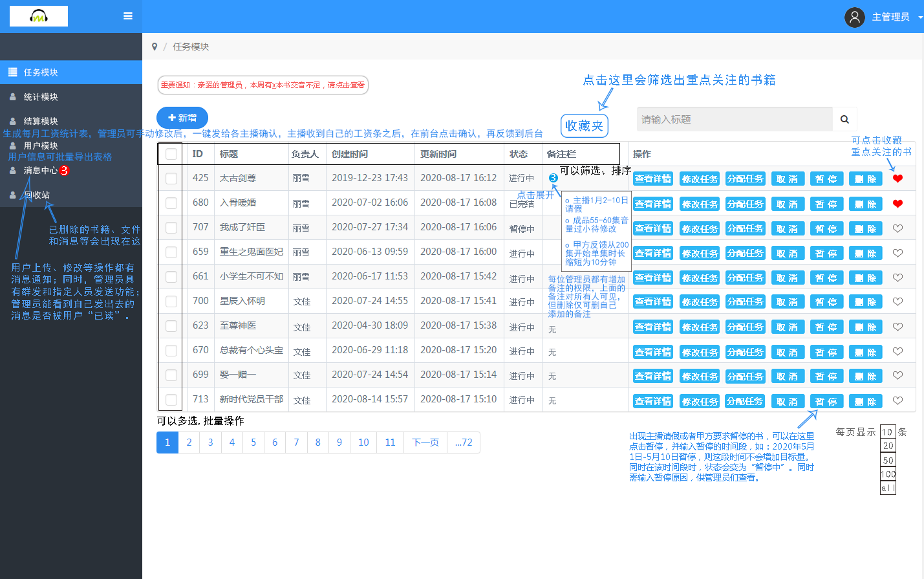
Task: Expand the remarks for 太古剑尊
Action: point(553,179)
